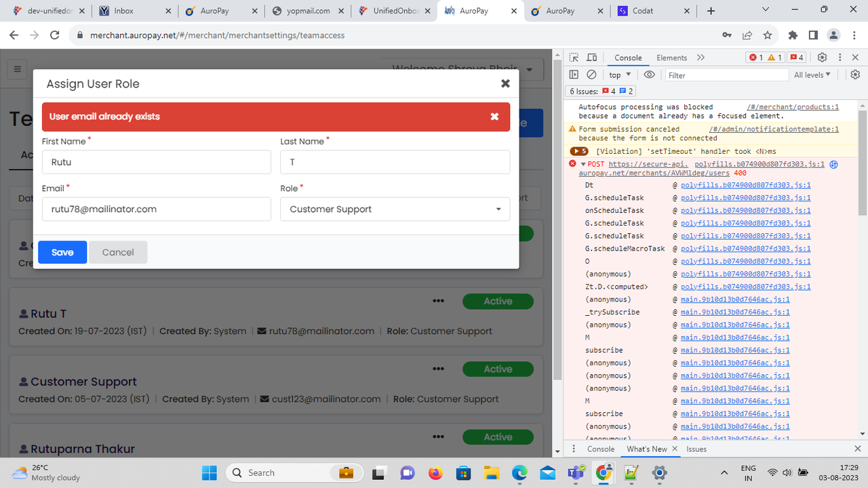Switch to the What's New drawer tab
This screenshot has width=868, height=488.
click(646, 449)
